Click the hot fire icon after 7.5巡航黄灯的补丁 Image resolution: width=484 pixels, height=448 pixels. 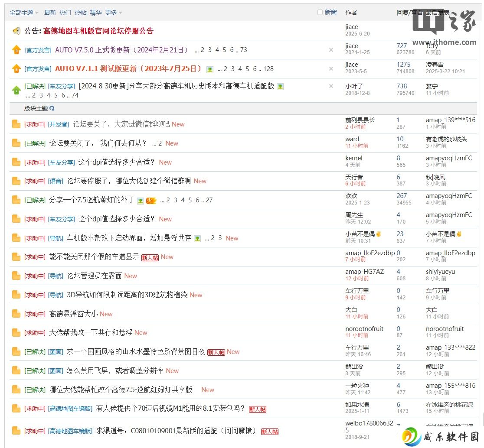(x=151, y=201)
